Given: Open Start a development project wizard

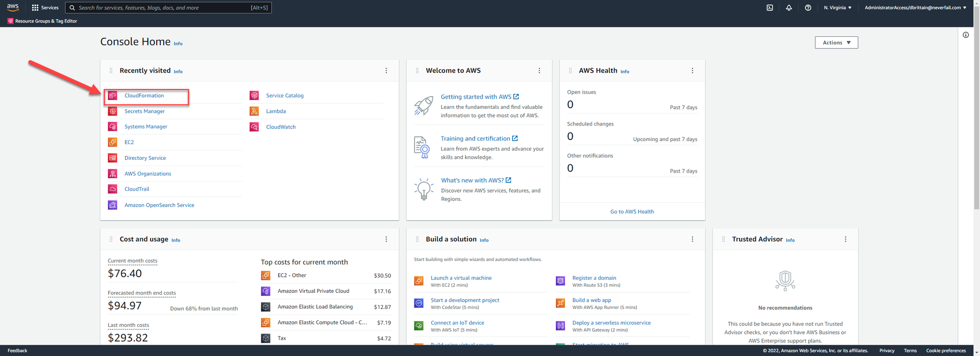Looking at the screenshot, I should (465, 300).
